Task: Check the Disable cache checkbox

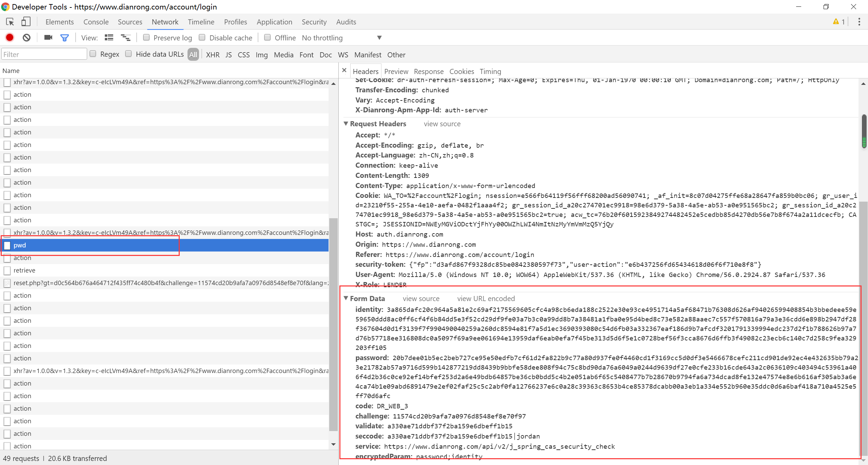Action: coord(202,38)
